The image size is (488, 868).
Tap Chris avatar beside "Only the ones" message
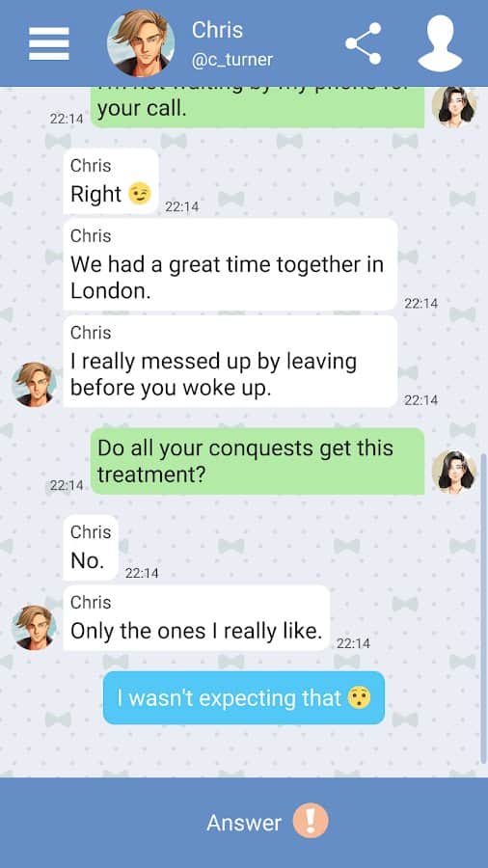pyautogui.click(x=34, y=628)
